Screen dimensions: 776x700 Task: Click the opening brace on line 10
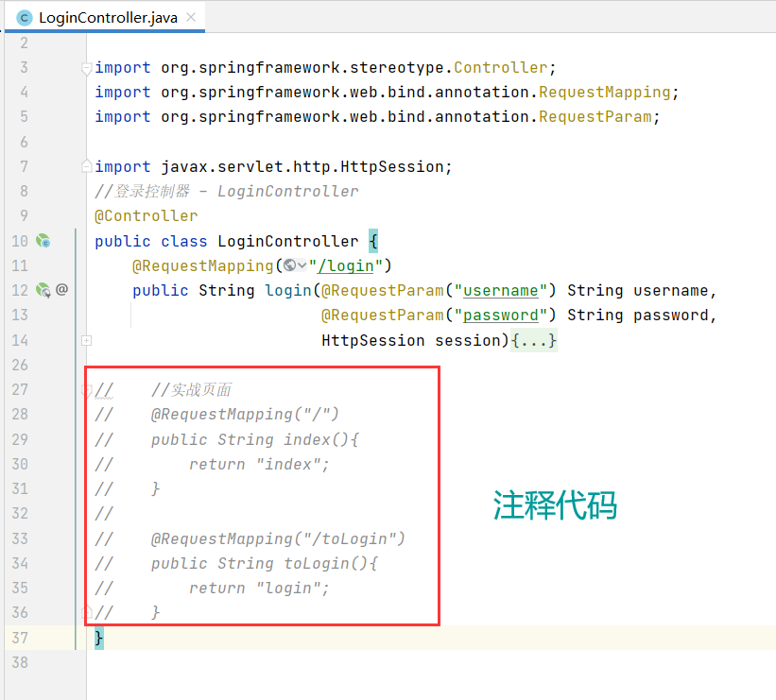pyautogui.click(x=373, y=242)
